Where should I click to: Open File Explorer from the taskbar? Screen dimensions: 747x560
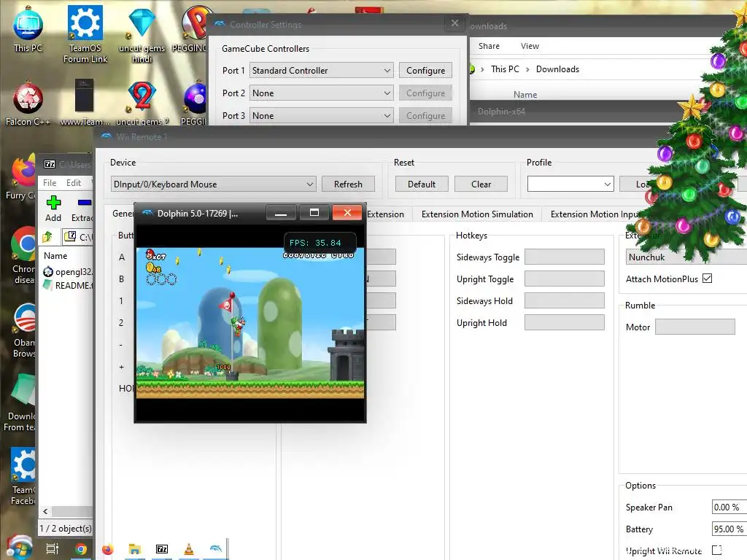coord(135,550)
